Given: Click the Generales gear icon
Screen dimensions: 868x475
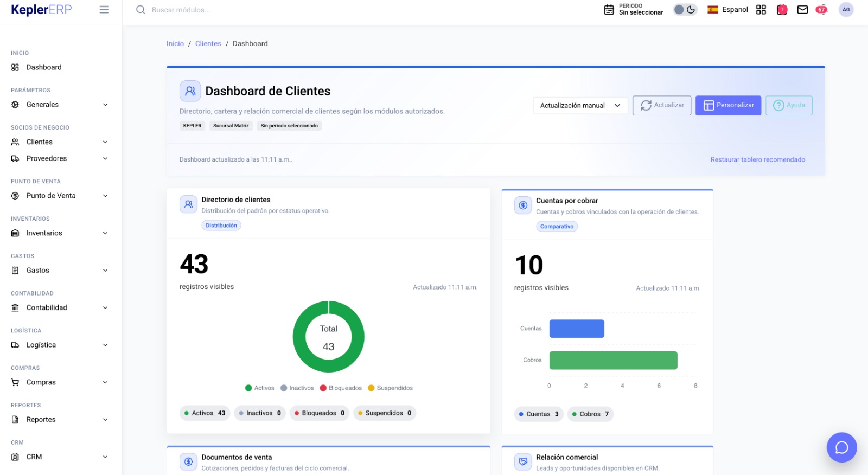Looking at the screenshot, I should coord(15,105).
